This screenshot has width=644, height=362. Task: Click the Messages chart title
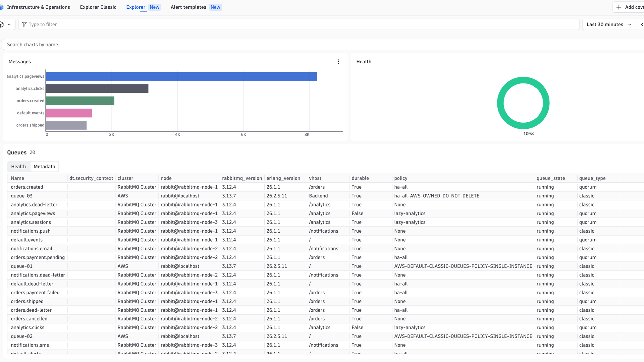(19, 62)
